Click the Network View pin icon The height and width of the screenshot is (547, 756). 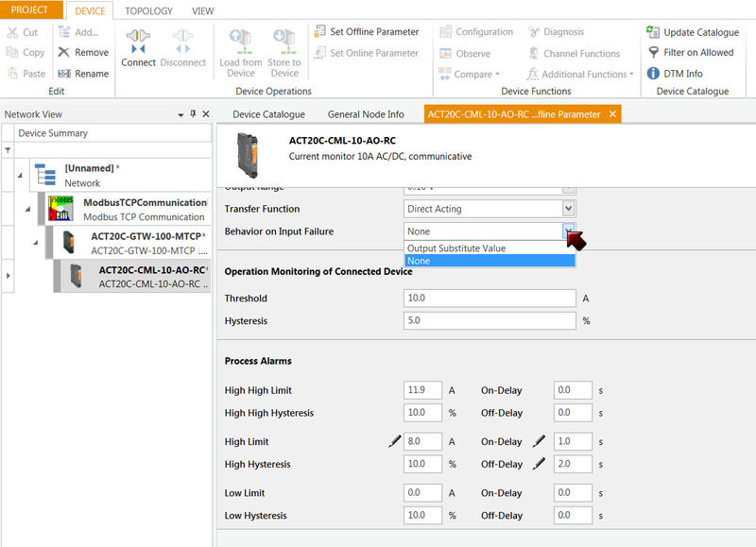point(193,114)
